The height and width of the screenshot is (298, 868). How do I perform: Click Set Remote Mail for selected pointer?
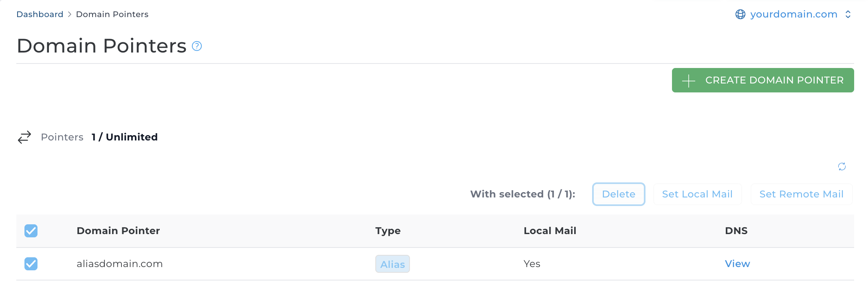801,194
